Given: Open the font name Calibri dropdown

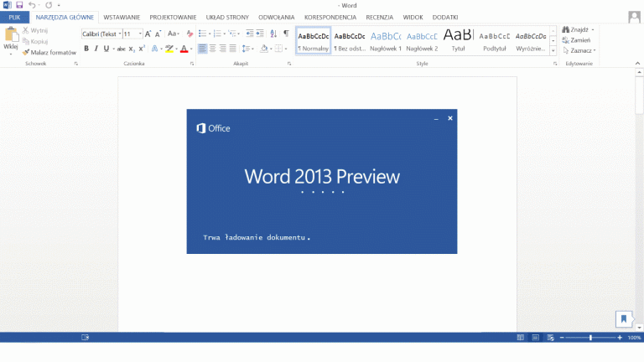Looking at the screenshot, I should point(120,34).
